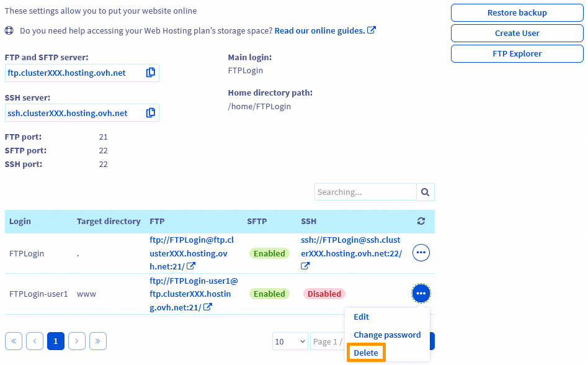Open the items-per-page dropdown

(x=290, y=341)
